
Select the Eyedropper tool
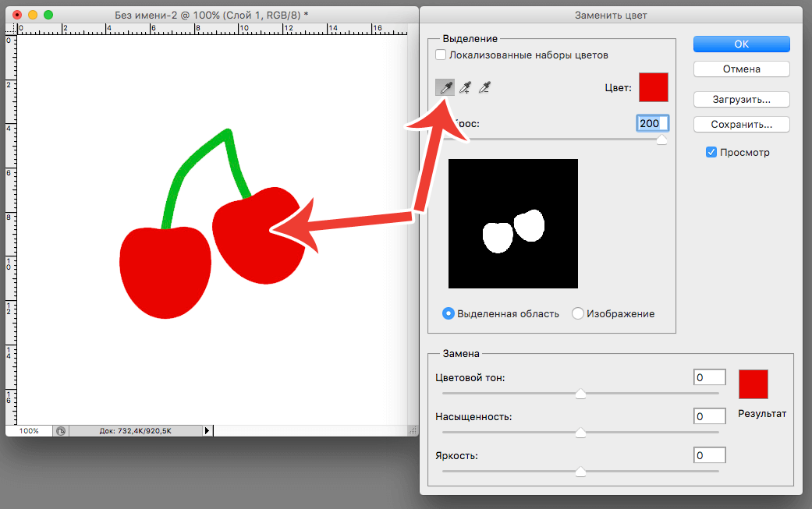(x=445, y=88)
